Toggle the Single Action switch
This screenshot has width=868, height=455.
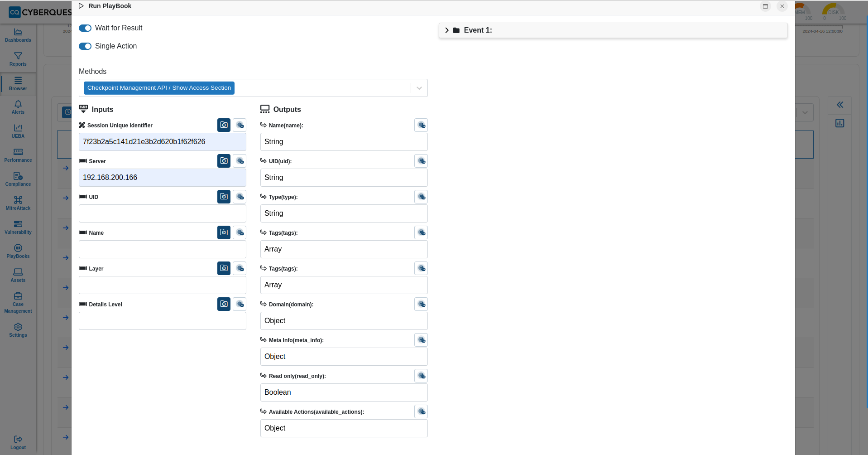point(85,46)
